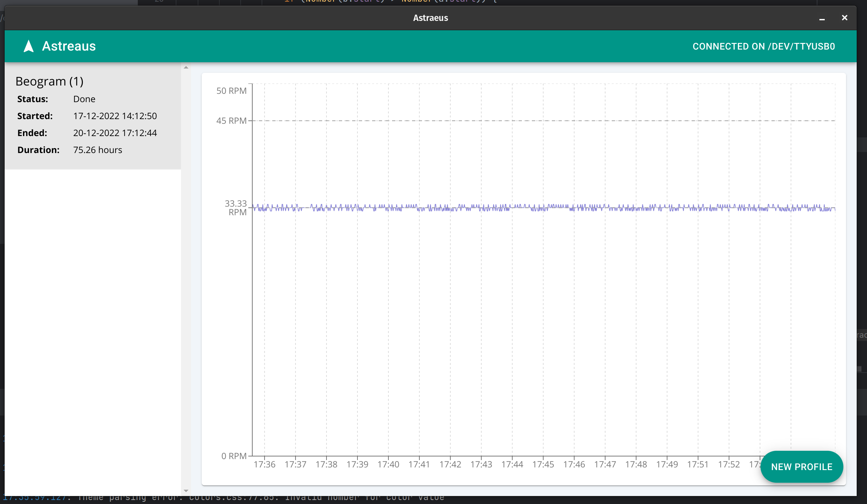
Task: Click the Connected on /dev/ttyUSB0 status
Action: tap(764, 47)
